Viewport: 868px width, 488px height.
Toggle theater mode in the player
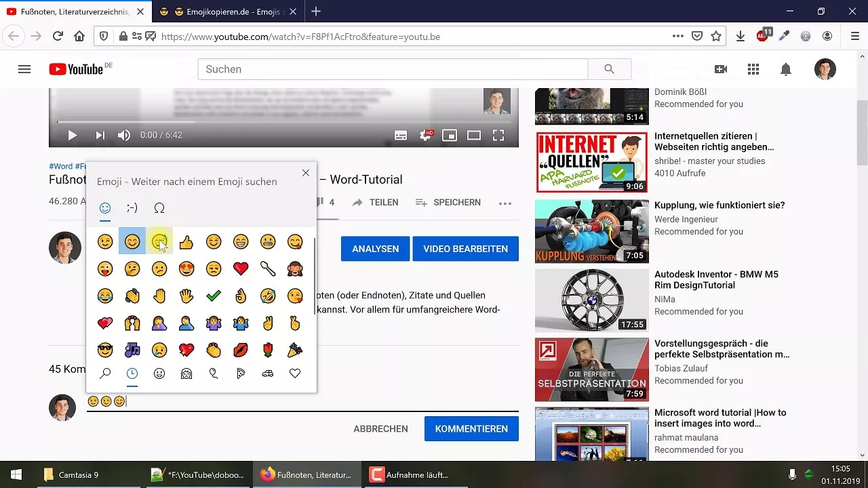(x=474, y=135)
